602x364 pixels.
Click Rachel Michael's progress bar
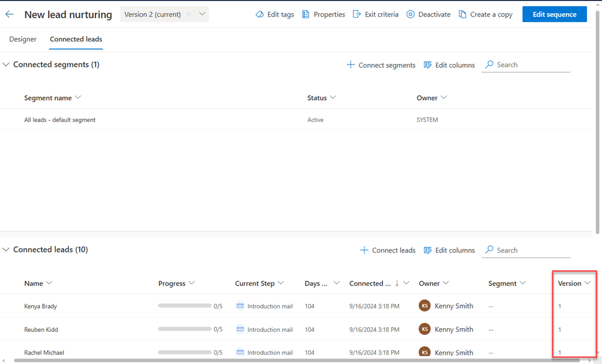184,352
